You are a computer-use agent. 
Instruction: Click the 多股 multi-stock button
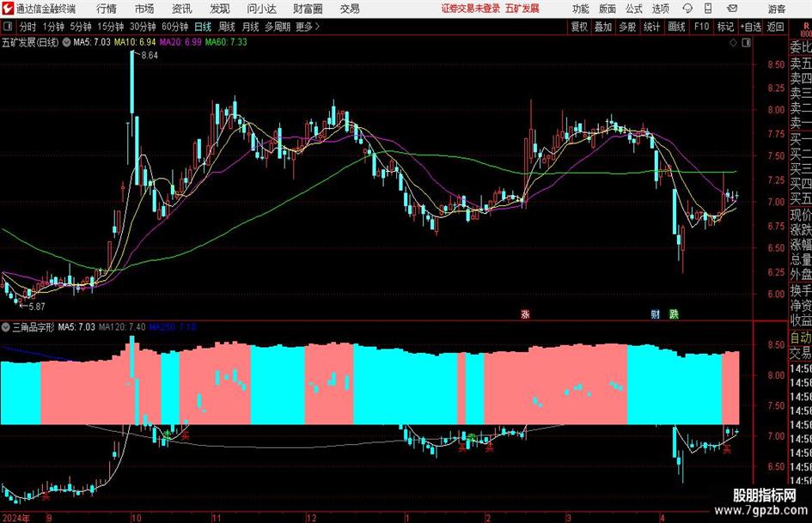tap(627, 27)
